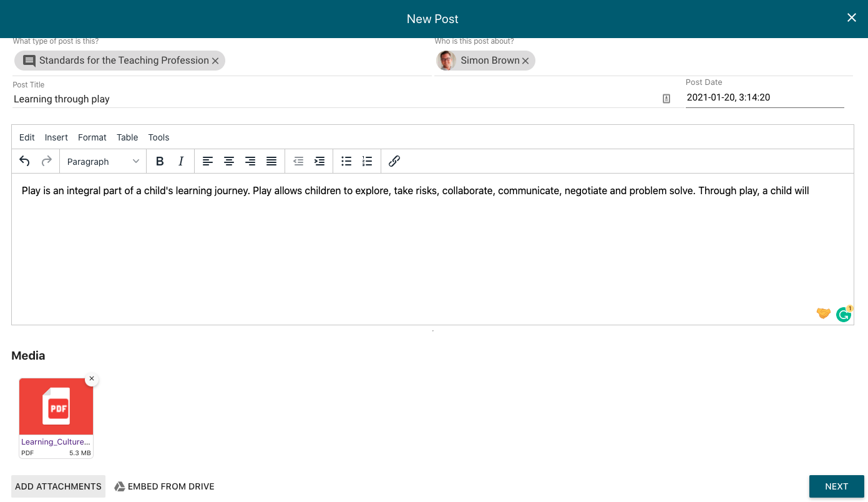Viewport: 868px width, 502px height.
Task: Click the Post Date field
Action: [764, 97]
